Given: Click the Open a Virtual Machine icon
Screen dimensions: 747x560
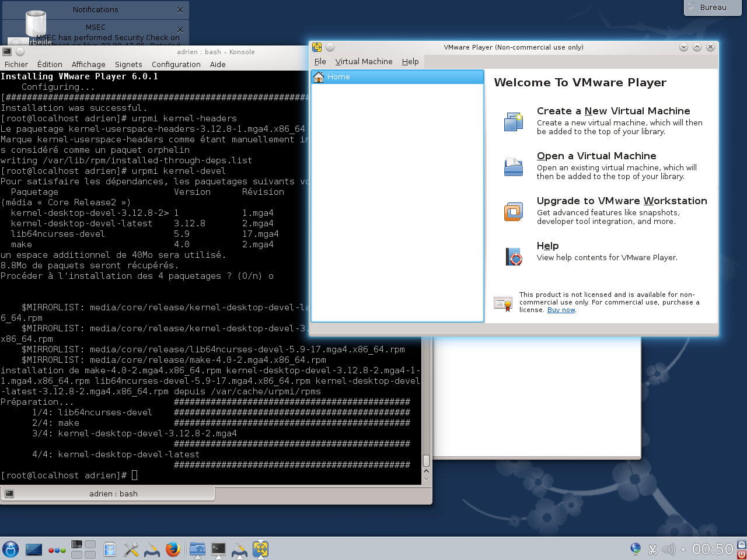Looking at the screenshot, I should tap(514, 167).
